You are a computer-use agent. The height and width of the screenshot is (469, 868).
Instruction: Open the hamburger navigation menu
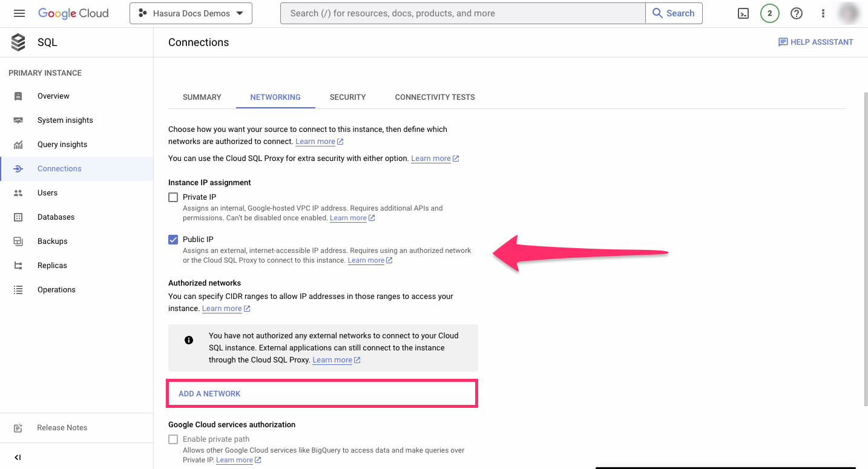point(19,13)
